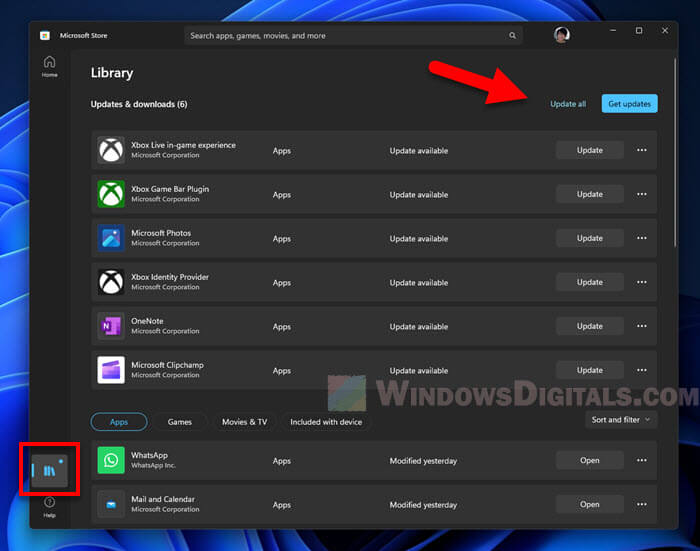700x551 pixels.
Task: Click the Microsoft Photos app icon
Action: point(111,238)
